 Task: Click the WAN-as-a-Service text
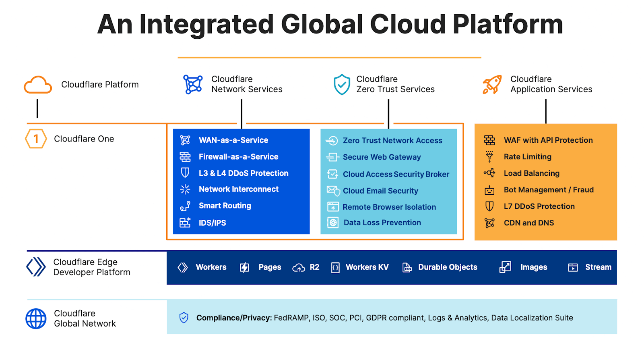(x=233, y=140)
